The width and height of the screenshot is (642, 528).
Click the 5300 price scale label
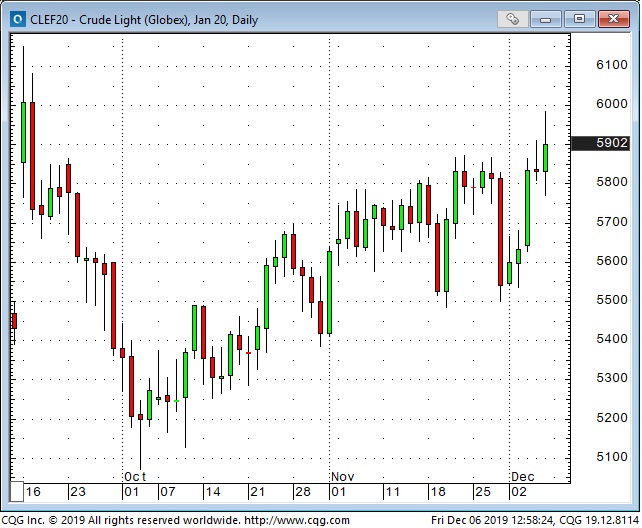click(612, 378)
